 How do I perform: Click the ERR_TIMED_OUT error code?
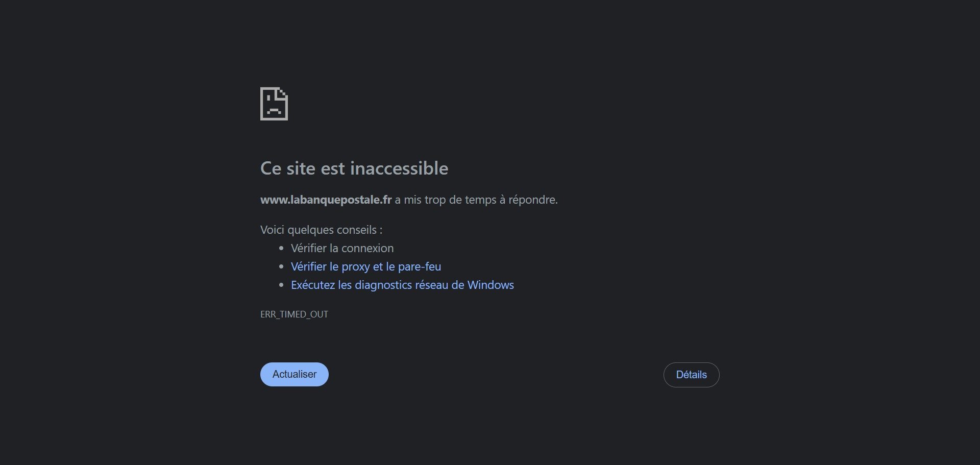294,314
